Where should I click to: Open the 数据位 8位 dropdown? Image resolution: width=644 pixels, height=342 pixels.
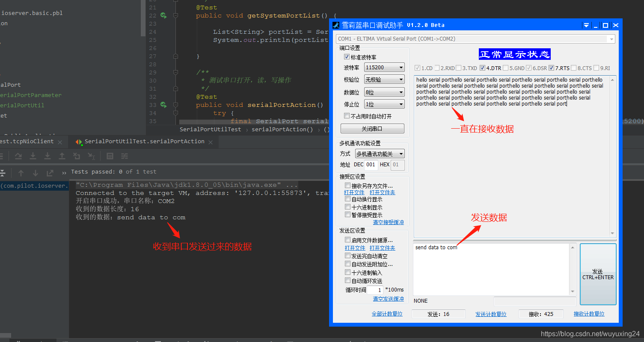[384, 92]
